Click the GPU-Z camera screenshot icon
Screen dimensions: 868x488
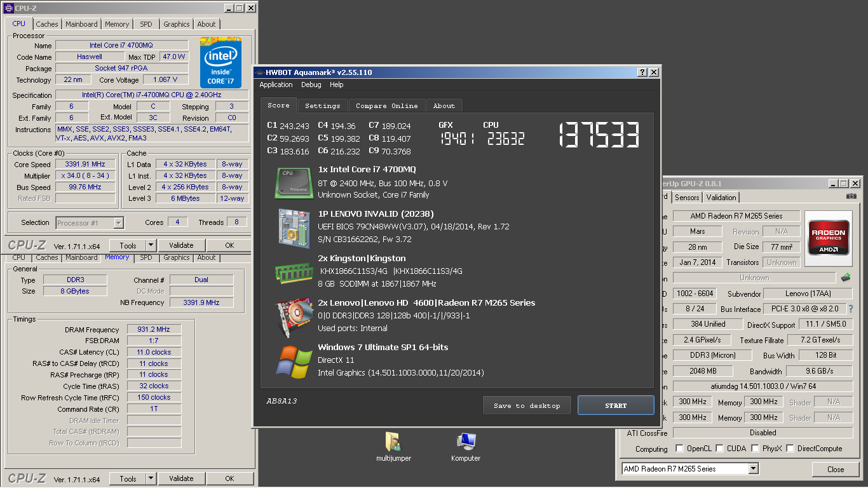click(851, 196)
